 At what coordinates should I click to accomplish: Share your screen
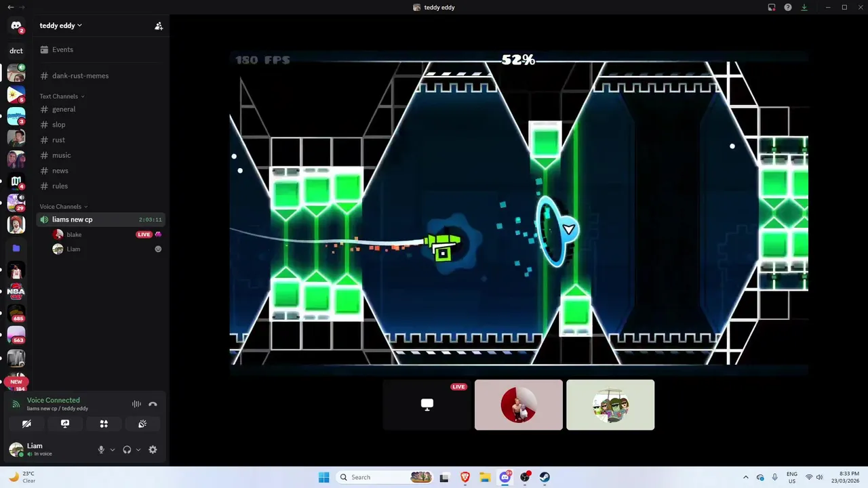pos(65,424)
